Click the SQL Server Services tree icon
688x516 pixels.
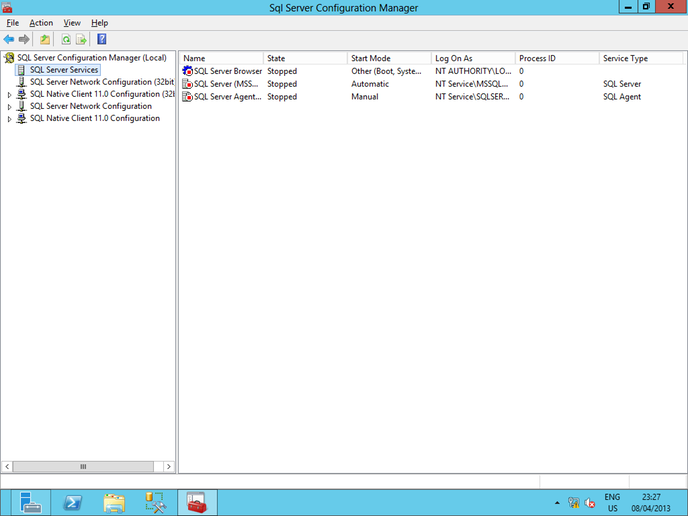point(21,70)
